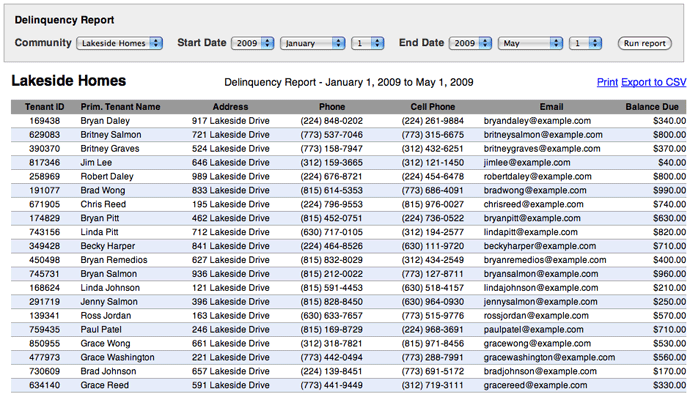The image size is (689, 396).
Task: Click address 936 Lakeside Drive
Action: pyautogui.click(x=231, y=274)
